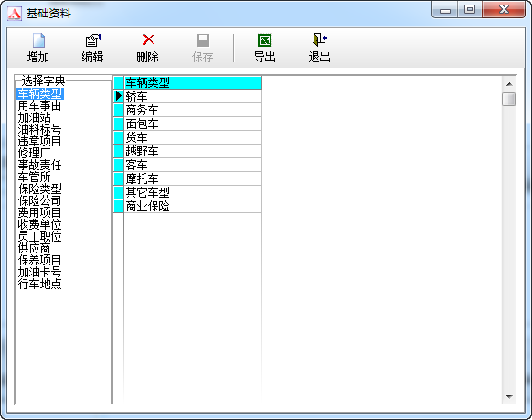Screen dimensions: 532x420
Task: Open the 保险公司 dictionary
Action: pos(39,200)
